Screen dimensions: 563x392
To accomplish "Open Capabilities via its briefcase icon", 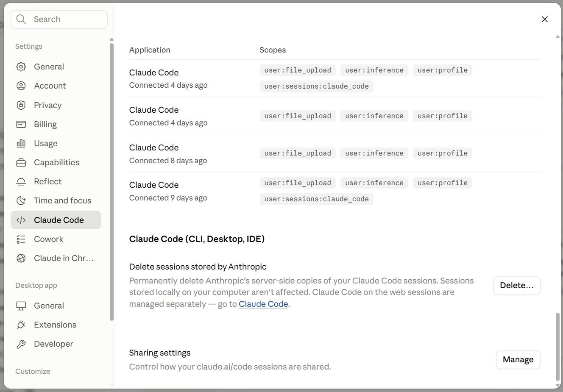I will [21, 162].
